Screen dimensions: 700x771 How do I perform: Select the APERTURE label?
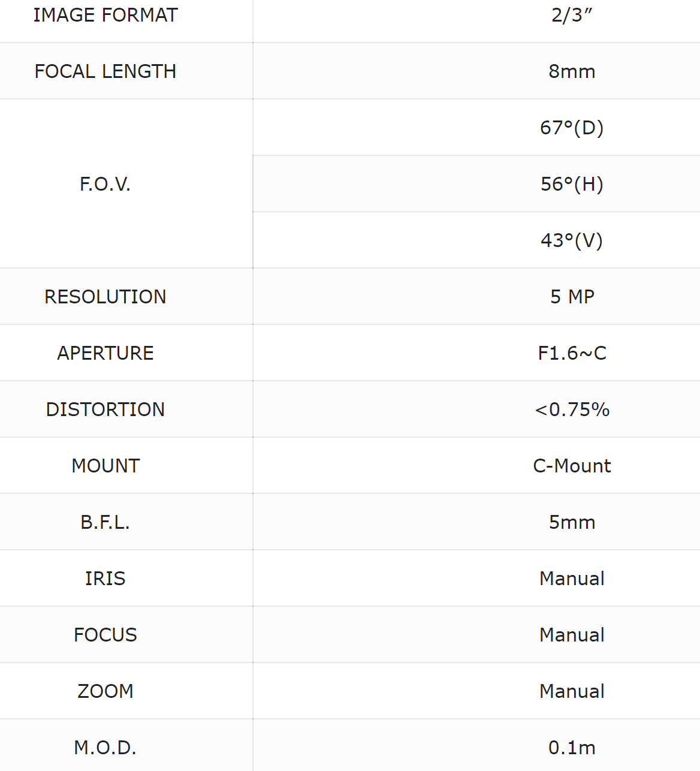pyautogui.click(x=105, y=353)
